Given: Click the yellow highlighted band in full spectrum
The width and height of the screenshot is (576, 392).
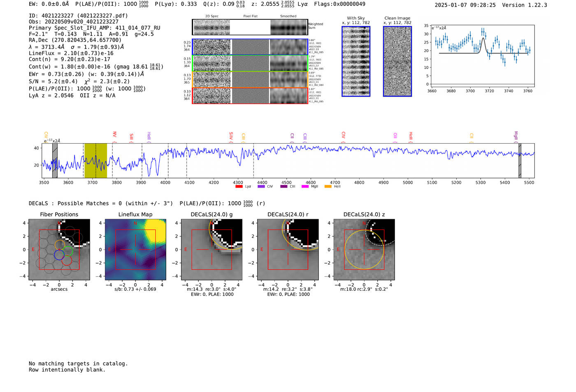Looking at the screenshot, I should pyautogui.click(x=96, y=160).
